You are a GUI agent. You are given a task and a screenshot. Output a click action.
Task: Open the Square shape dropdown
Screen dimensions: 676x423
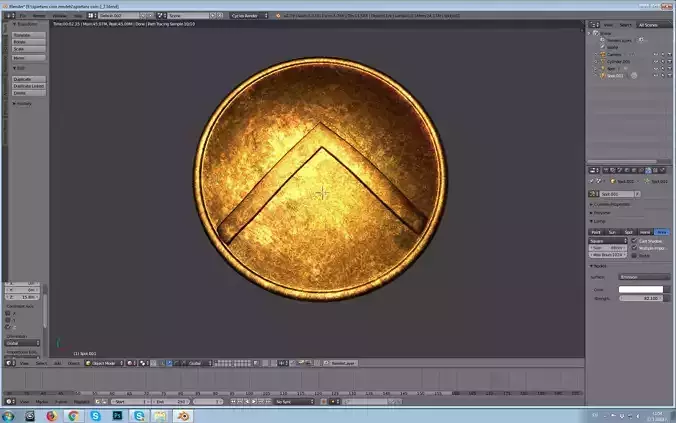(x=608, y=241)
